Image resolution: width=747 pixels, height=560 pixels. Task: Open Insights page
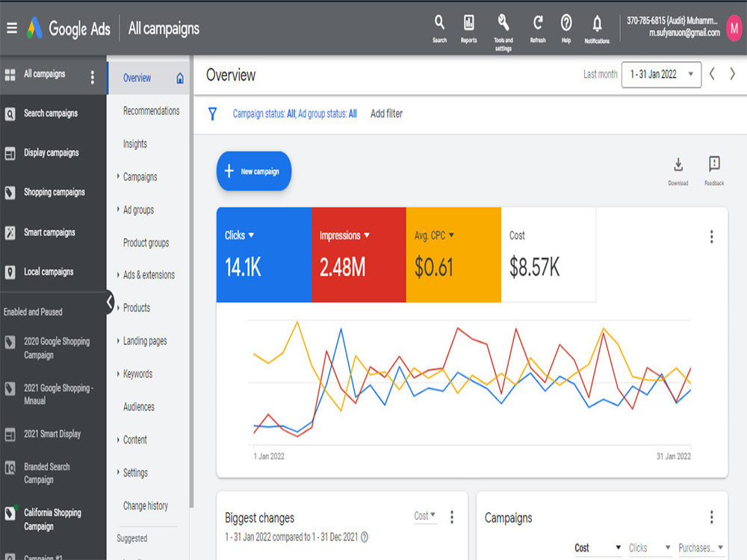click(134, 144)
